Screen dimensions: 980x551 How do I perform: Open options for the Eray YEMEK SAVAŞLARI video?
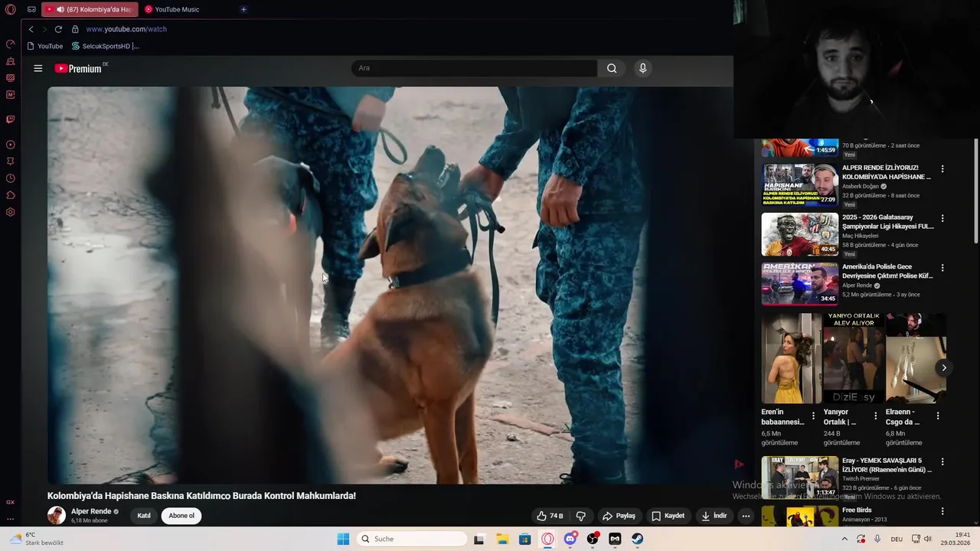click(942, 462)
